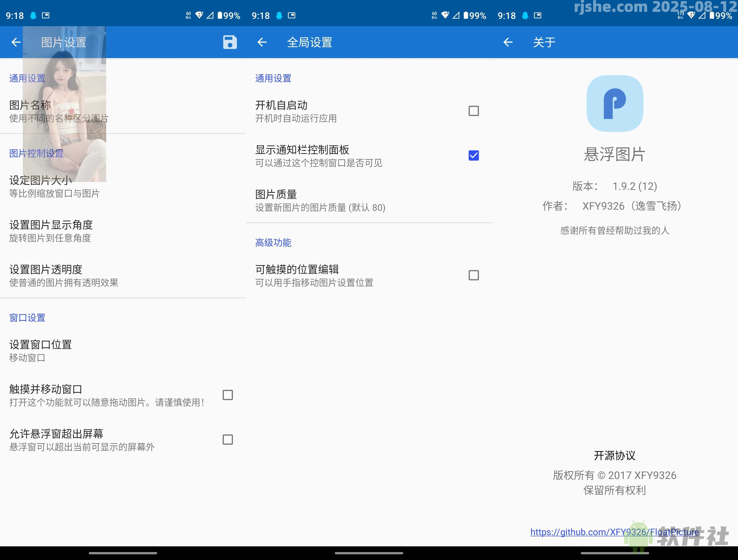The width and height of the screenshot is (738, 560).
Task: Tap the back arrow on 图片设置 screen
Action: point(16,42)
